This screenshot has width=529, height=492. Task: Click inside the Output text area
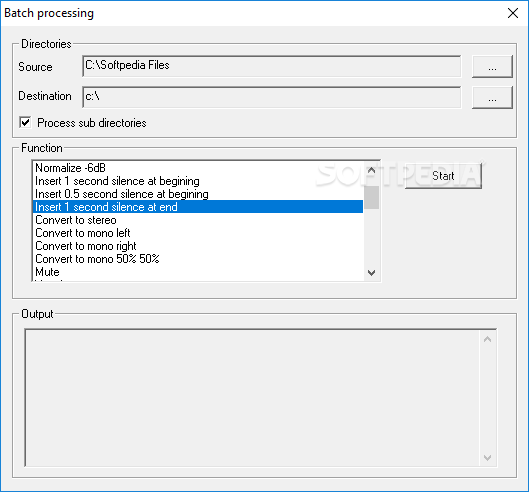253,398
